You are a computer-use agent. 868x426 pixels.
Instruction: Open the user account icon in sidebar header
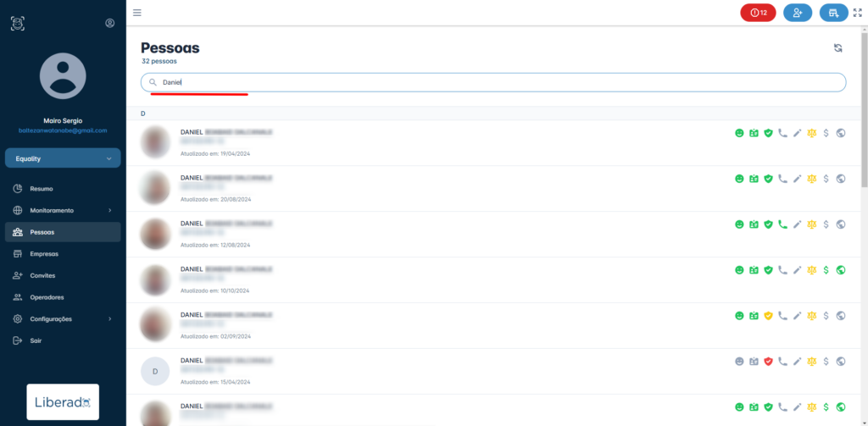[109, 23]
